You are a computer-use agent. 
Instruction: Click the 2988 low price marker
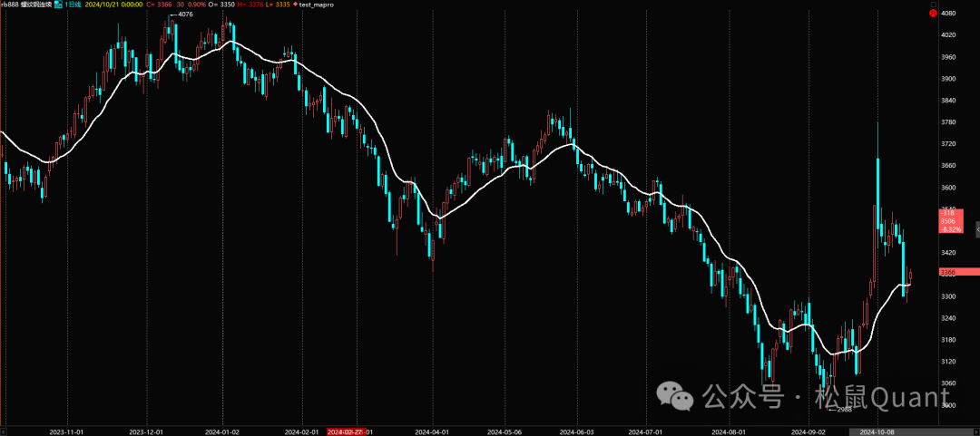tap(842, 410)
